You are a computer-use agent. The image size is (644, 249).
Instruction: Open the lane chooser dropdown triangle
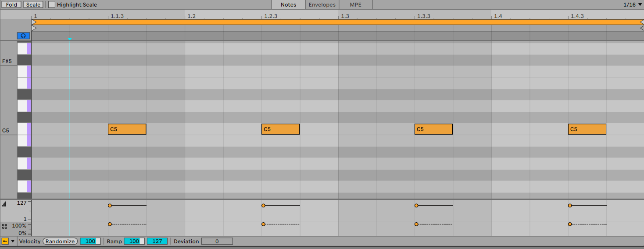pyautogui.click(x=13, y=241)
